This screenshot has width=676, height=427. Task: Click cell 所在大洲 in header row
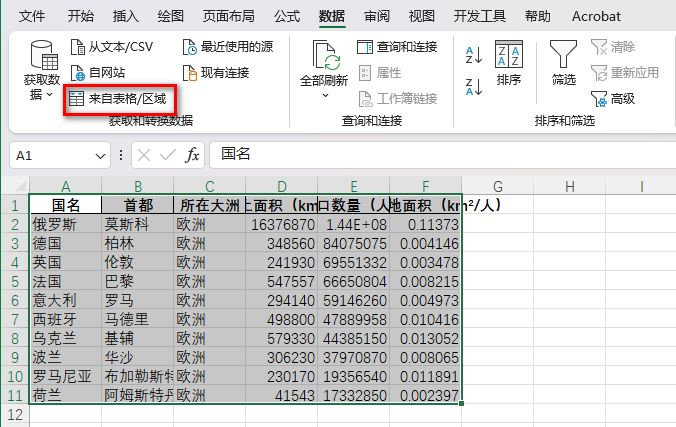coord(210,205)
